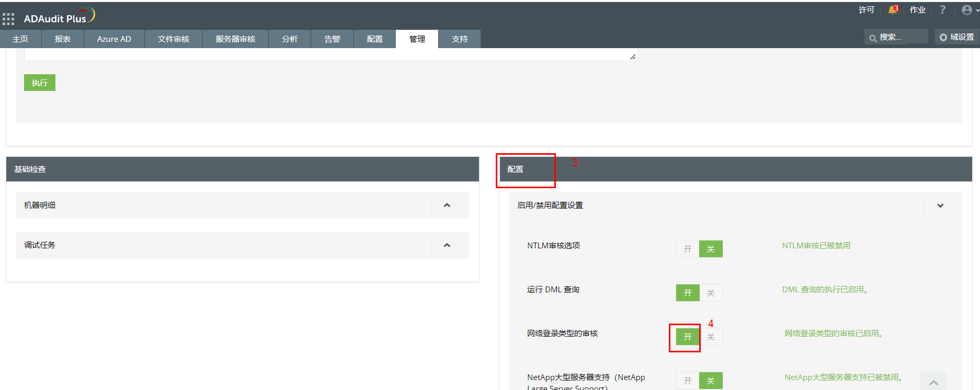Open the apps grid launcher icon
The height and width of the screenshot is (390, 980).
[x=8, y=19]
